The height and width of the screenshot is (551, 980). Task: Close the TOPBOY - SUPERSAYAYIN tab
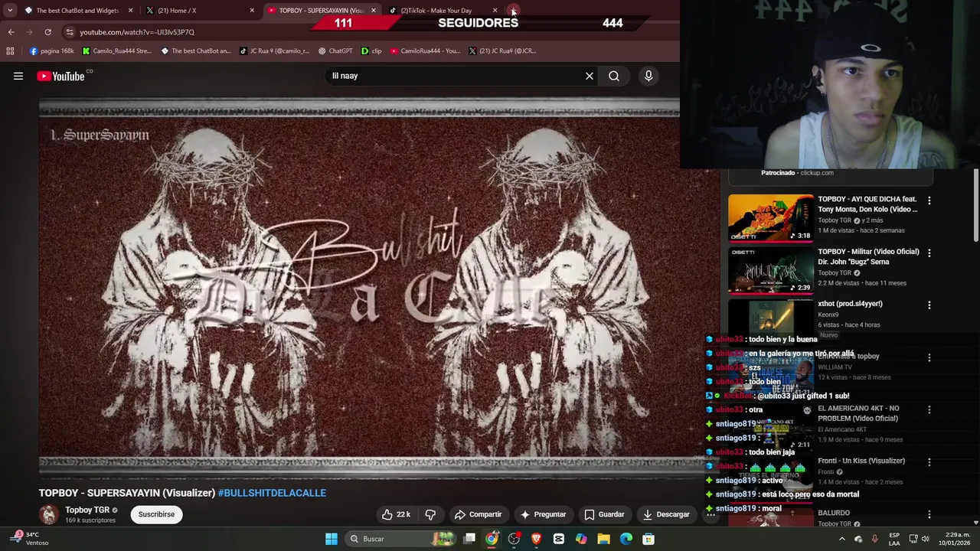[373, 11]
